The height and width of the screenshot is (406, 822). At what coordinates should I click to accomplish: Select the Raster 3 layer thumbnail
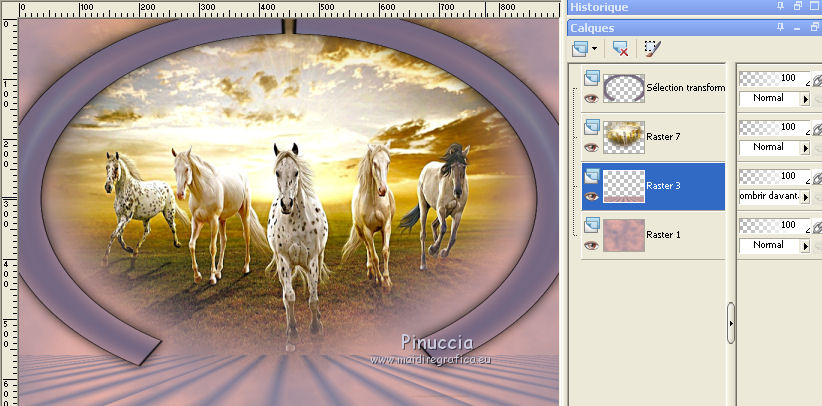point(624,186)
